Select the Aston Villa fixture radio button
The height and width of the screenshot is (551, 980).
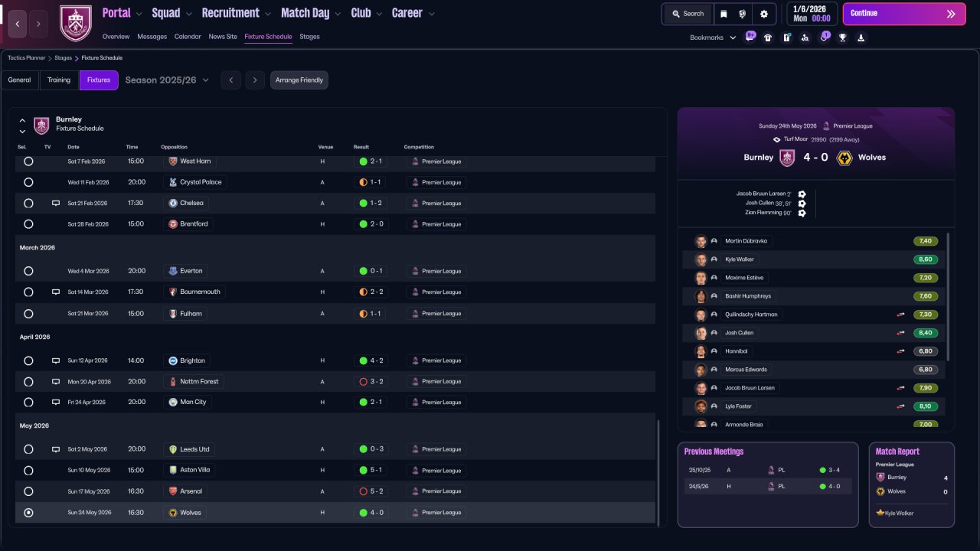tap(28, 471)
